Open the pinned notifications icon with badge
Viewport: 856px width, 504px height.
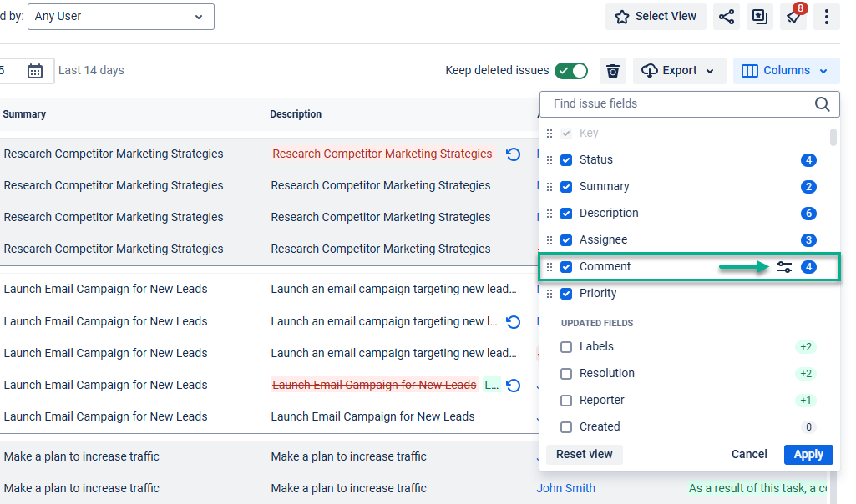(793, 17)
